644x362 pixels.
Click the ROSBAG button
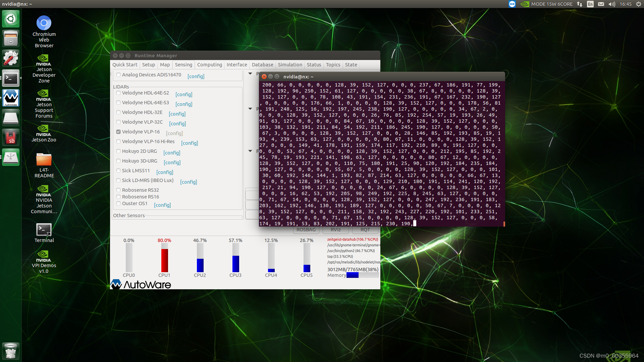[306, 230]
